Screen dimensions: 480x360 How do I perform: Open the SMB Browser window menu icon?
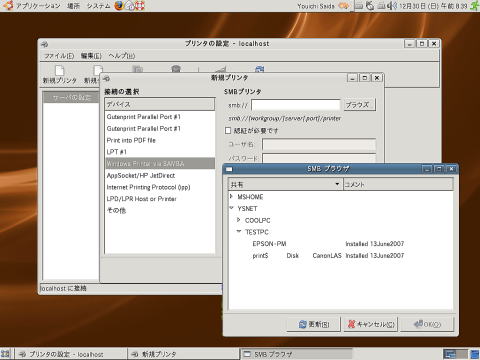[229, 169]
